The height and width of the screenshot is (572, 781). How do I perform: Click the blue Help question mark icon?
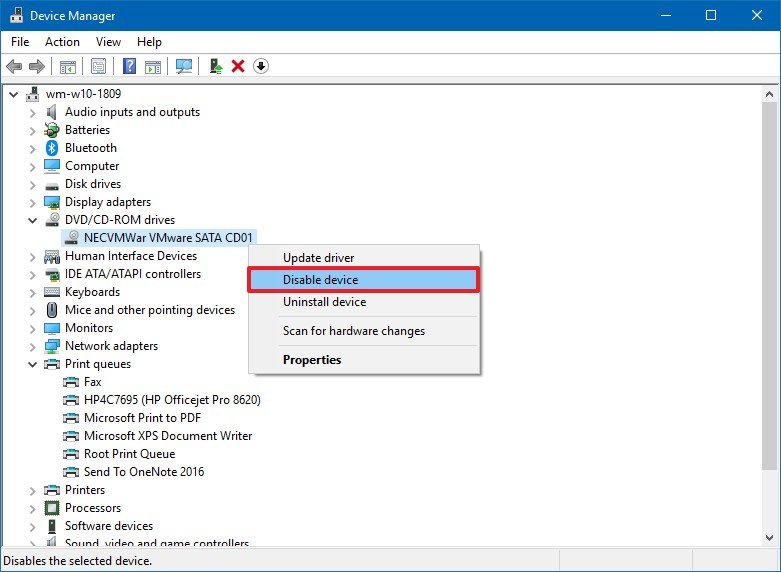(x=130, y=66)
